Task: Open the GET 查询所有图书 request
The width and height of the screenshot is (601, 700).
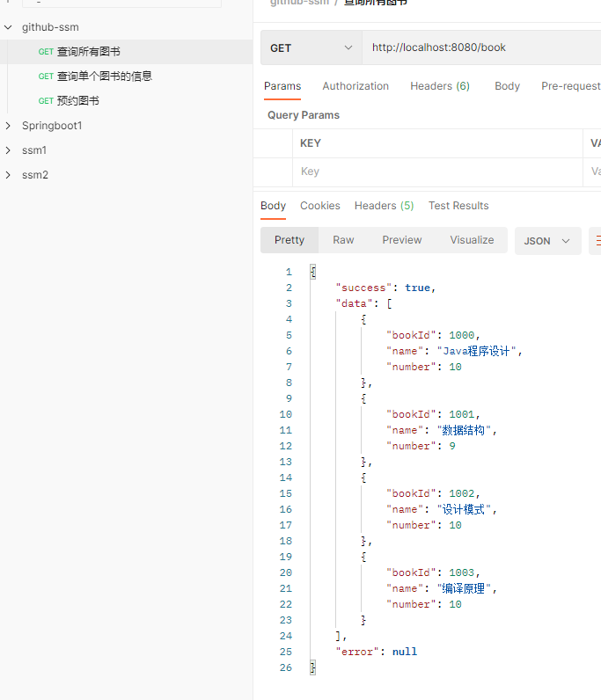Action: click(126, 52)
